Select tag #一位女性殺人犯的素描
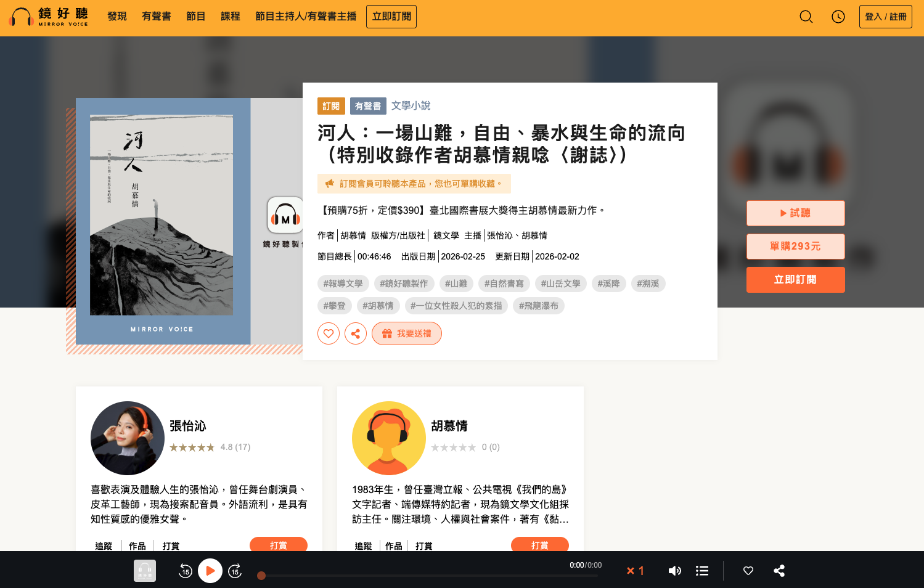This screenshot has height=588, width=924. 456,306
